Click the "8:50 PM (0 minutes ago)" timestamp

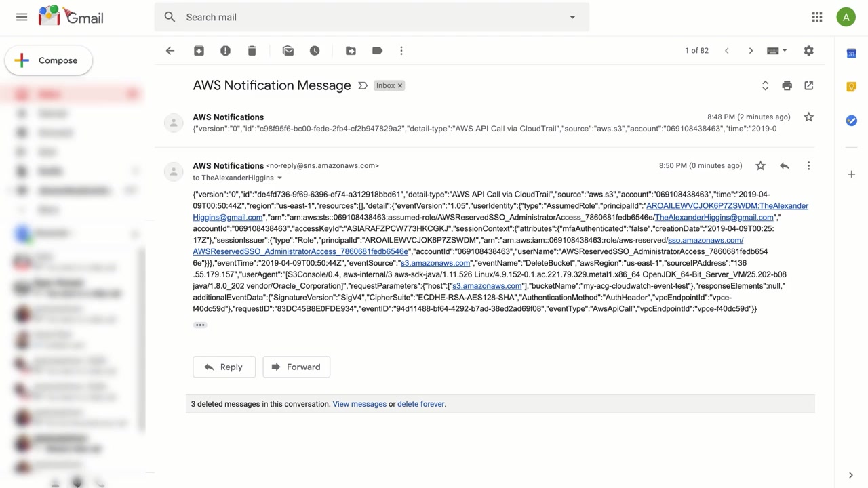pos(701,166)
